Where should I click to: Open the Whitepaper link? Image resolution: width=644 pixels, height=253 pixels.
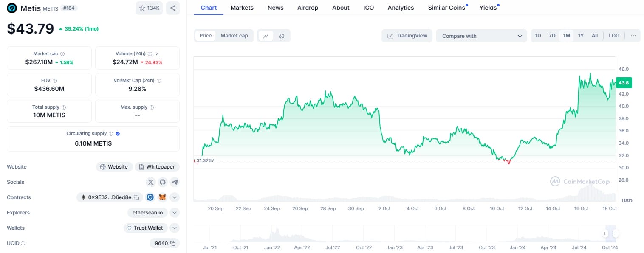pos(157,167)
